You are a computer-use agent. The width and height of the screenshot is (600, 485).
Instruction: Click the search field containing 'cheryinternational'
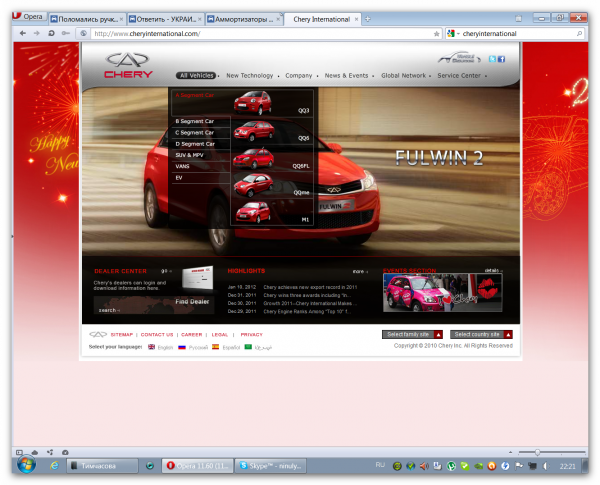click(x=518, y=34)
